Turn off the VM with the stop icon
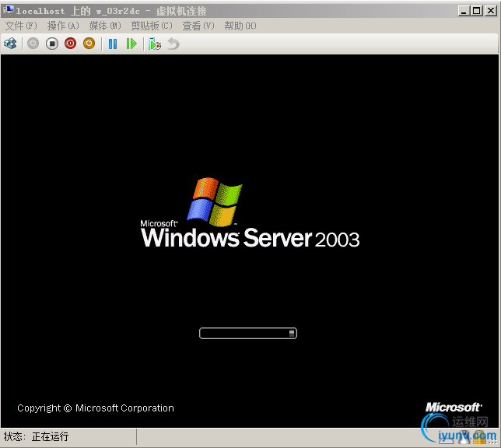The height and width of the screenshot is (448, 501). (x=52, y=44)
